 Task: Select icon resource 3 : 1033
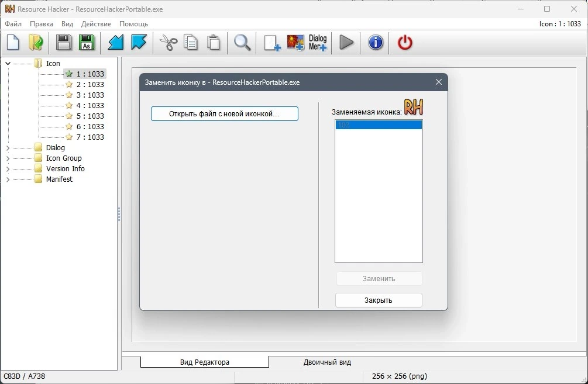coord(90,95)
